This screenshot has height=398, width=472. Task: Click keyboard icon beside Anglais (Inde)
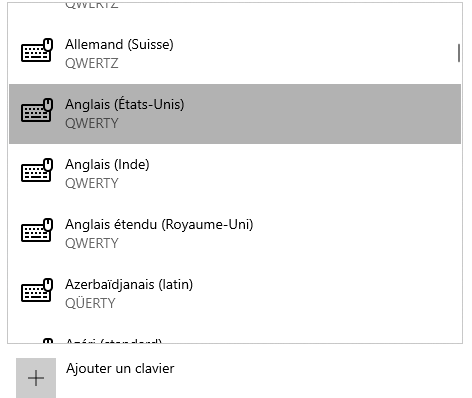[37, 170]
